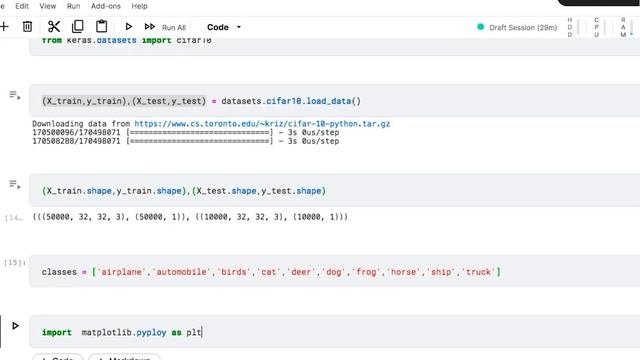Screen dimensions: 640x360
Task: Click the shape output tuple text
Action: coord(190,217)
